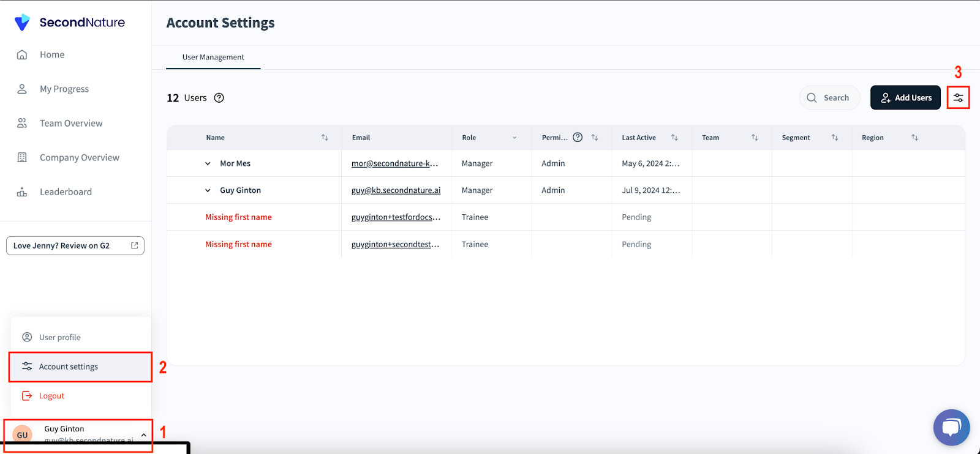
Task: Sort users by Name column arrows
Action: [x=325, y=138]
